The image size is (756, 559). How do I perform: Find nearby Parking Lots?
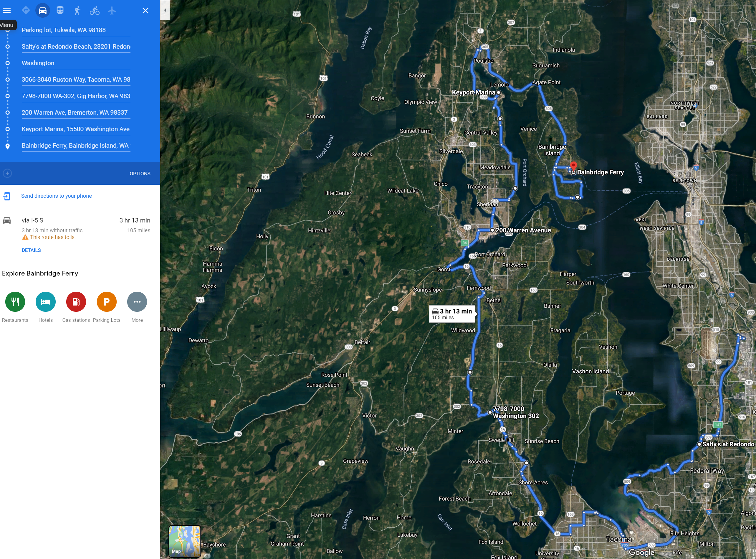click(x=107, y=301)
